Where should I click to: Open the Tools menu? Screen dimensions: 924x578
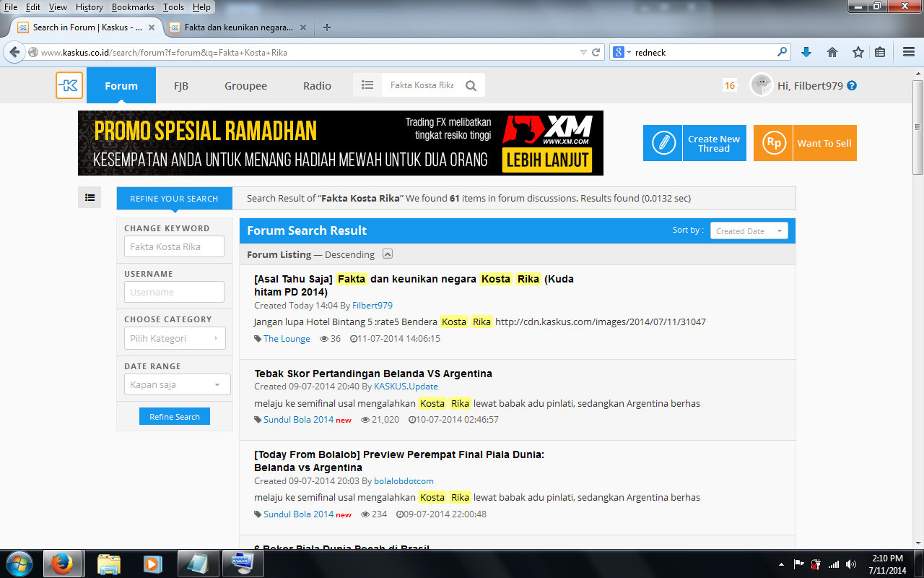point(173,7)
